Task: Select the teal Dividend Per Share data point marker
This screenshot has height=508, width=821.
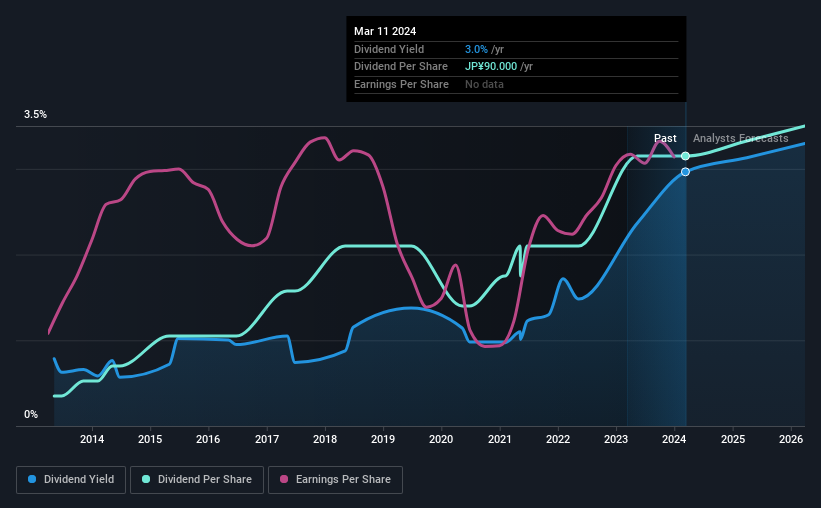Action: click(x=685, y=156)
